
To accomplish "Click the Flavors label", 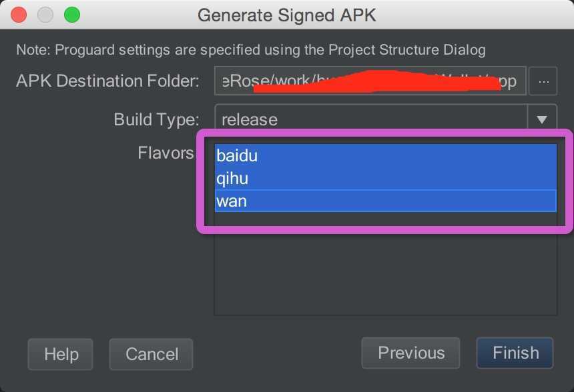I will pyautogui.click(x=166, y=153).
